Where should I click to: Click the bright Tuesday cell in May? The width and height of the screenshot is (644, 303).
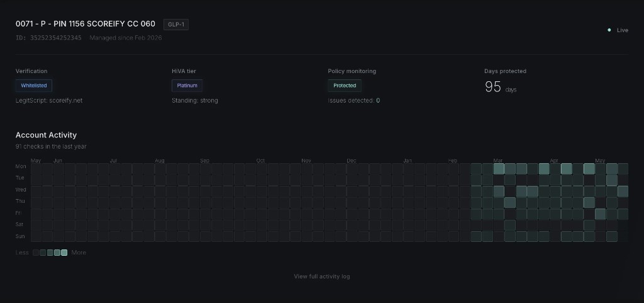611,180
